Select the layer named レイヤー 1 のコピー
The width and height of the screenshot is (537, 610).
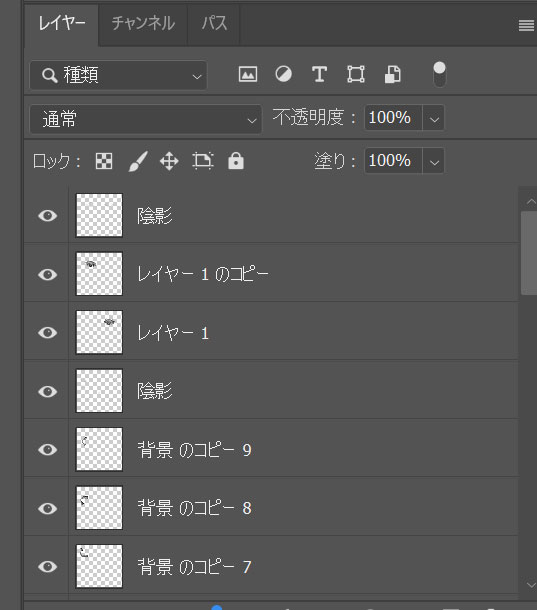pos(203,274)
